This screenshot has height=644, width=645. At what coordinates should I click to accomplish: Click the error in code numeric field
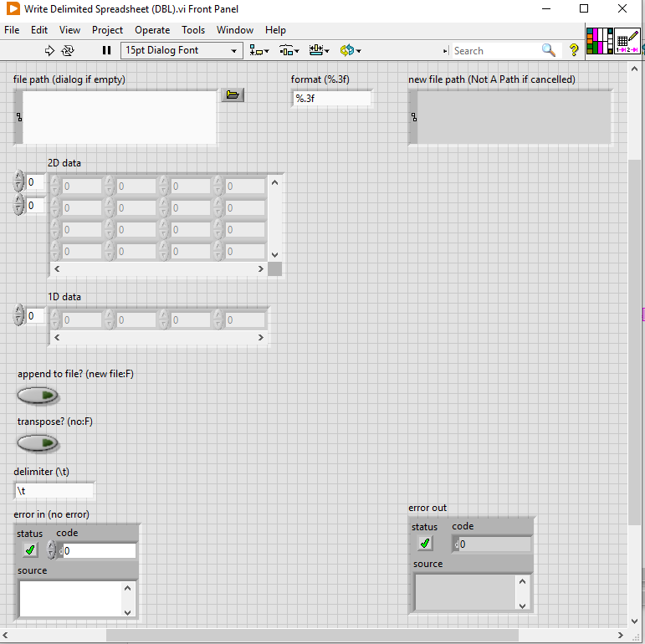100,550
